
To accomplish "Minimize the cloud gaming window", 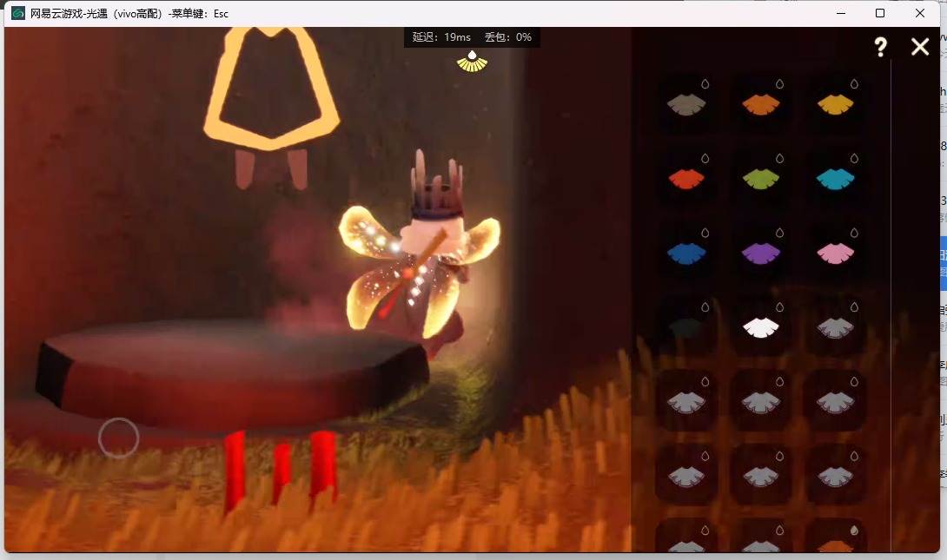I will [x=841, y=13].
